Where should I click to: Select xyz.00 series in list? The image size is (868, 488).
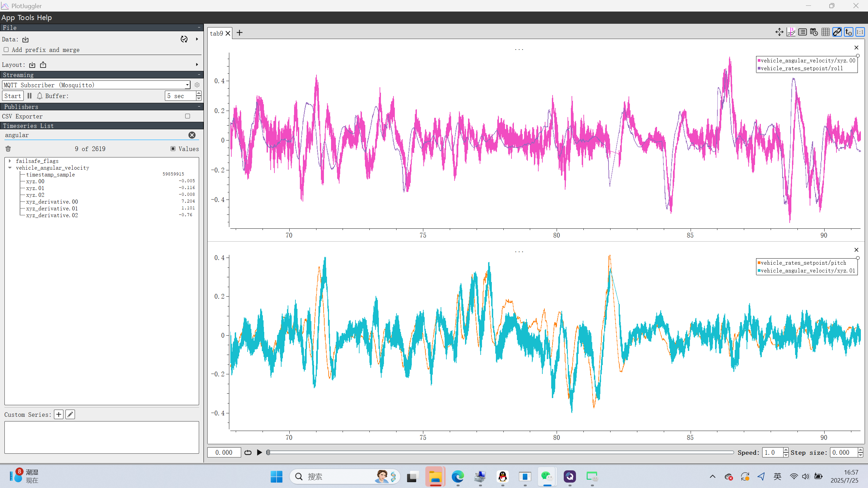point(35,181)
